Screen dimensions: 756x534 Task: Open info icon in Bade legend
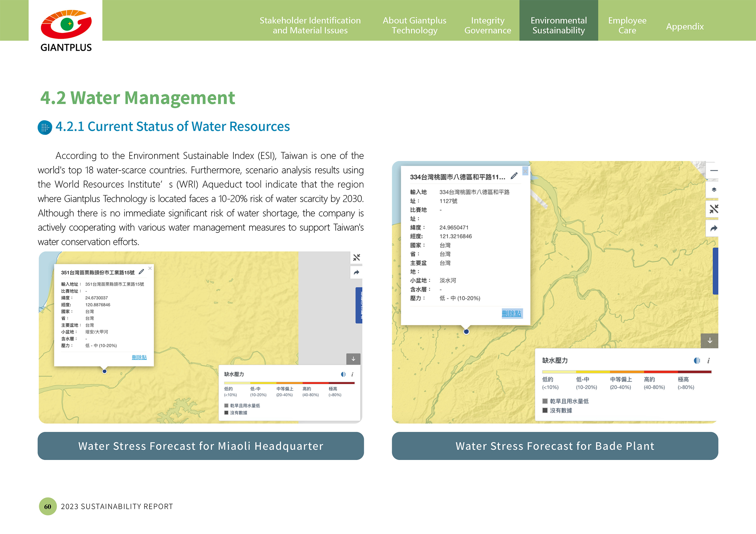708,361
